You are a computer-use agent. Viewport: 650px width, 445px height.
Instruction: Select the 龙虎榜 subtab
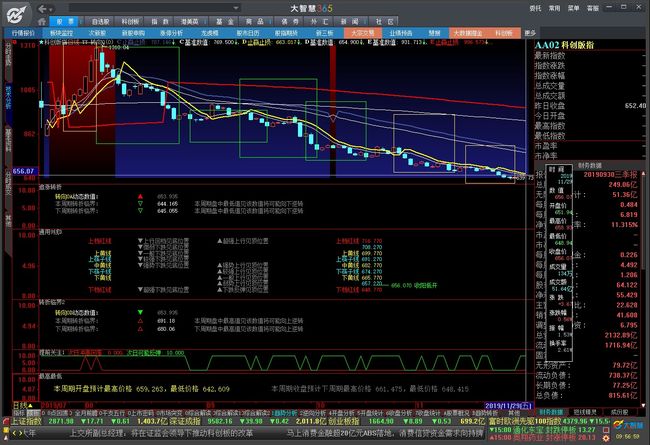coord(210,33)
